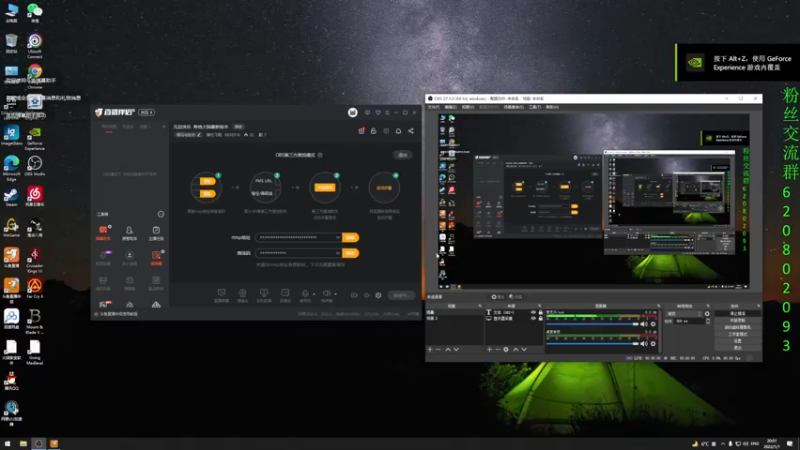Open Windows Start menu
Viewport: 800px width, 450px height.
click(x=7, y=444)
